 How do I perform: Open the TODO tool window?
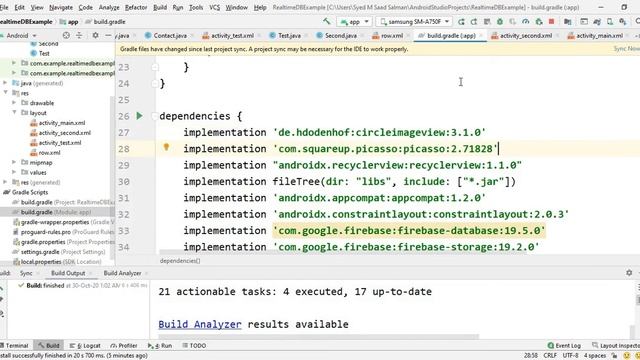(x=194, y=346)
